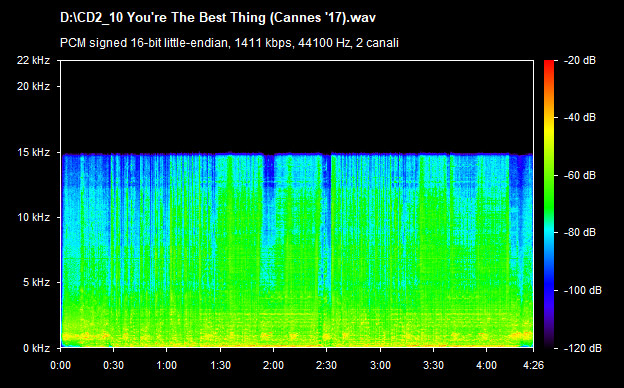This screenshot has height=388, width=624.
Task: Click the 22 kHz frequency axis label
Action: tap(33, 60)
